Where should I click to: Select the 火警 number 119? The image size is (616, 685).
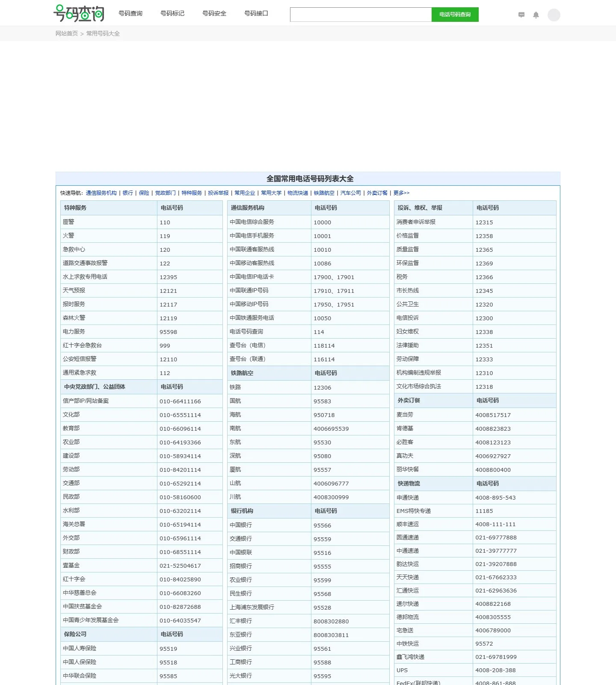[x=165, y=236]
